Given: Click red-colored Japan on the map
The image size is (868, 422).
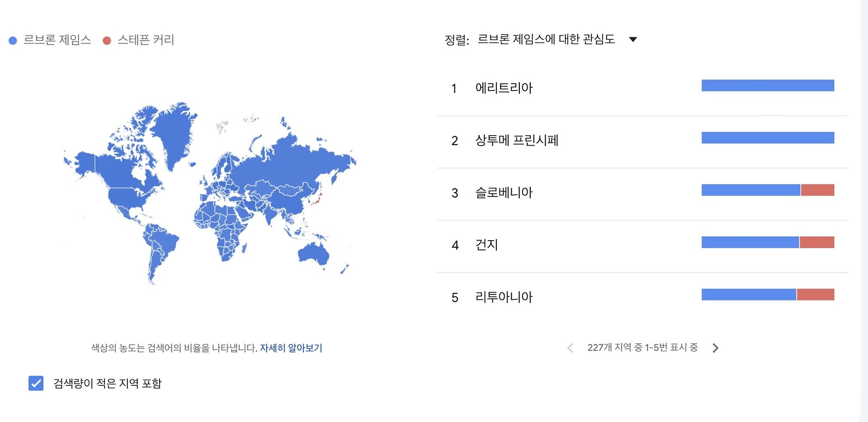Looking at the screenshot, I should click(317, 199).
